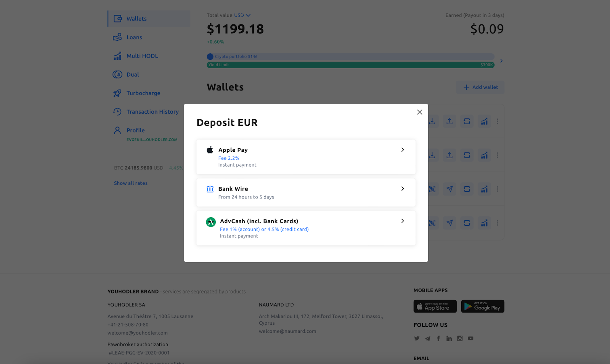Click welcome@naumard.com email link
This screenshot has width=610, height=364.
click(287, 331)
